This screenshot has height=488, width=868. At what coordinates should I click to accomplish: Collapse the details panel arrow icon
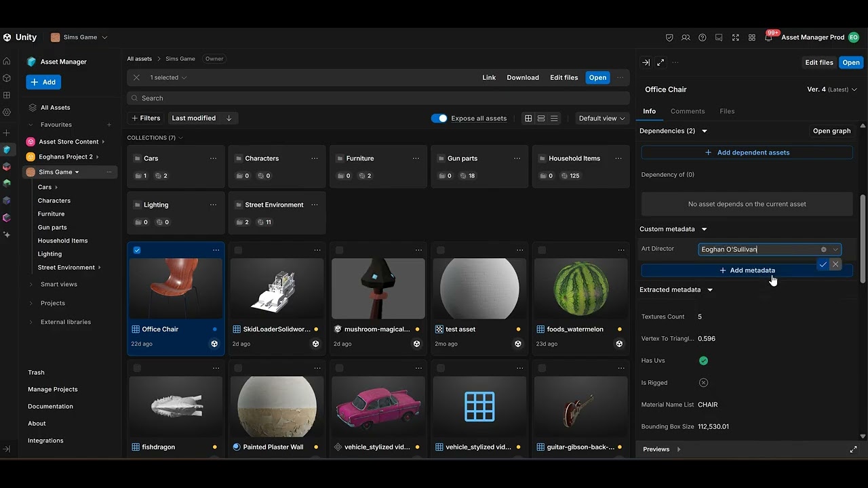pyautogui.click(x=646, y=62)
